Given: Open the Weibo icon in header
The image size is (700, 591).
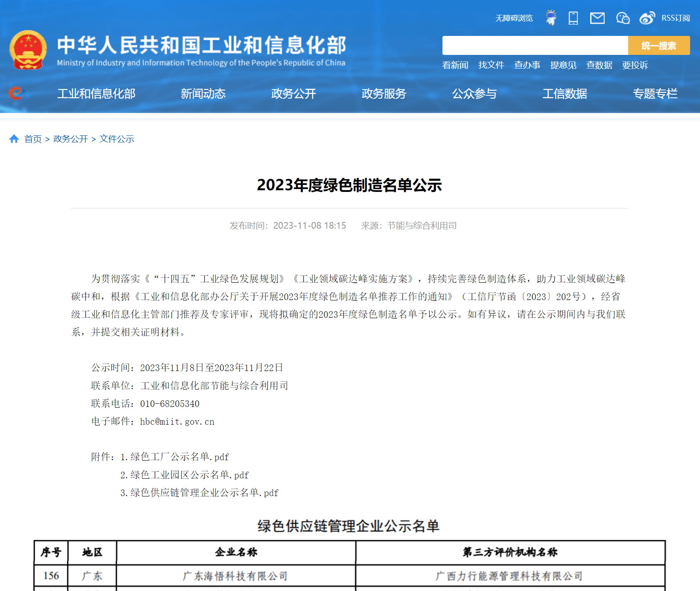Looking at the screenshot, I should tap(647, 18).
